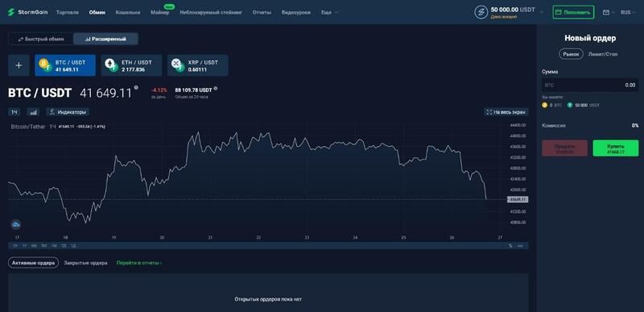Click info icon next to price 41 649.11
644x312 pixels.
point(136,88)
